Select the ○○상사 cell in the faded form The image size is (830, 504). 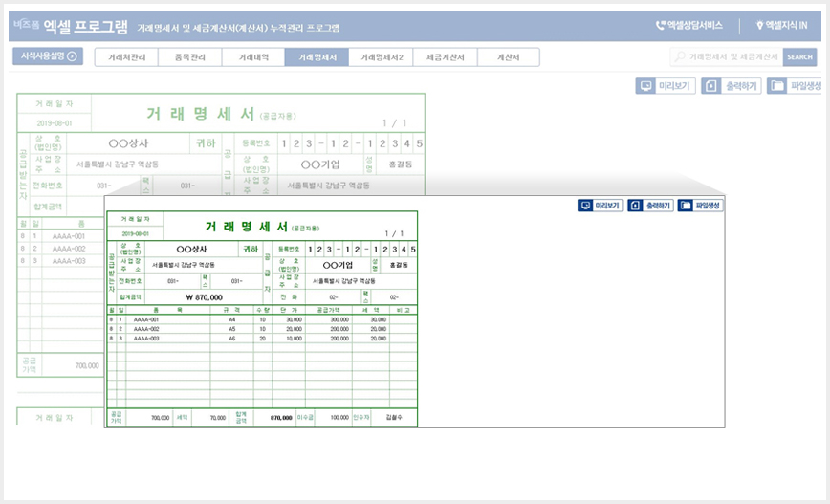click(128, 143)
